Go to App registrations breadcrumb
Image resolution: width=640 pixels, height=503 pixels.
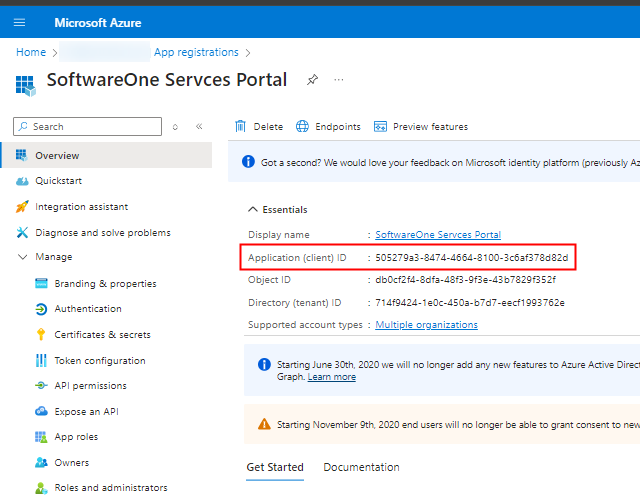point(196,52)
